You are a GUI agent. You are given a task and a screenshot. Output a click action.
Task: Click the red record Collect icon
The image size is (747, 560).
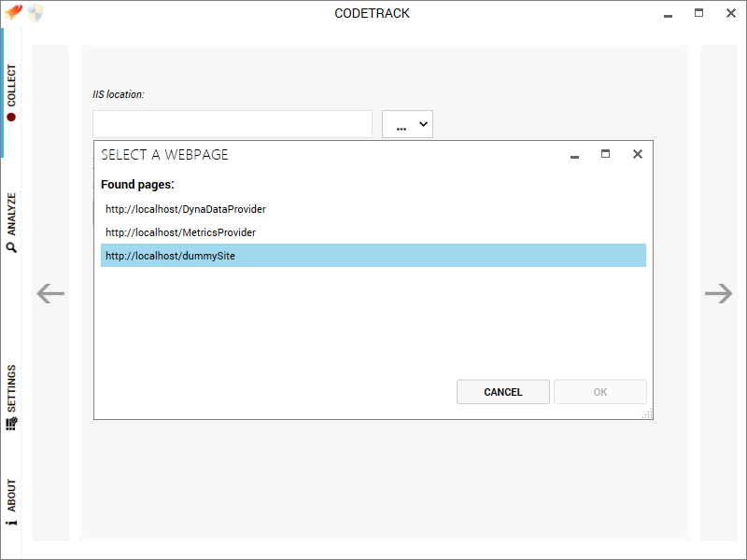tap(11, 118)
